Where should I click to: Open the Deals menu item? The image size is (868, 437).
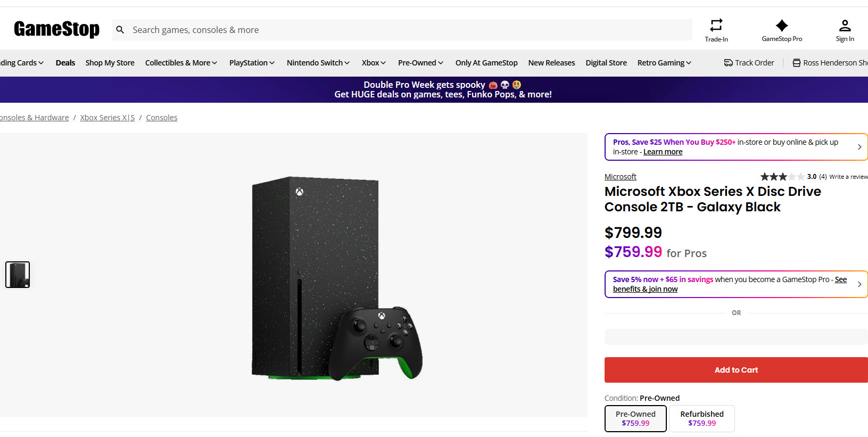tap(65, 63)
